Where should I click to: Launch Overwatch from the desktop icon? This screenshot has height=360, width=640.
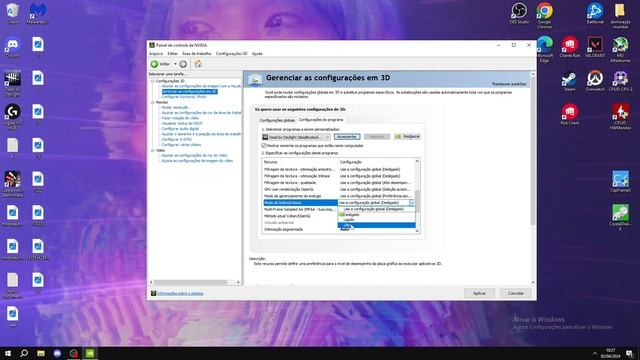(x=595, y=80)
